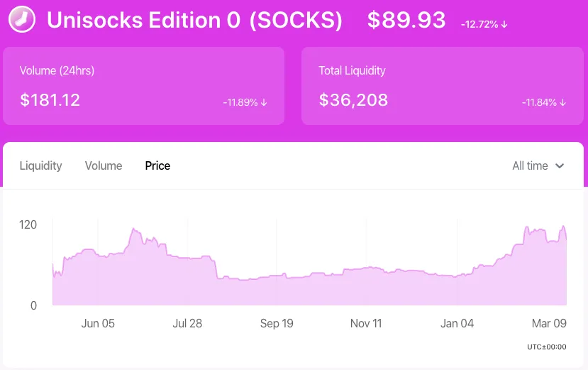Click the Sep 19 axis label
The width and height of the screenshot is (588, 370).
(x=277, y=323)
